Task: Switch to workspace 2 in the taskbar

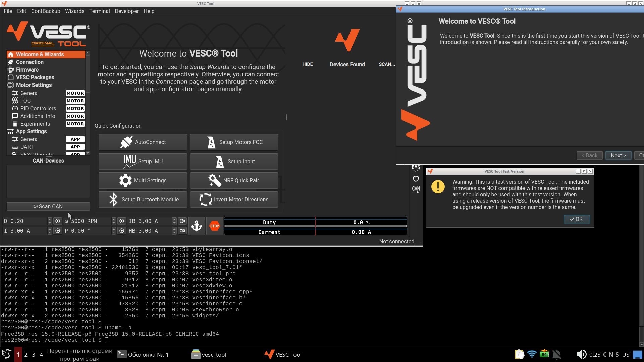Action: click(x=26, y=355)
